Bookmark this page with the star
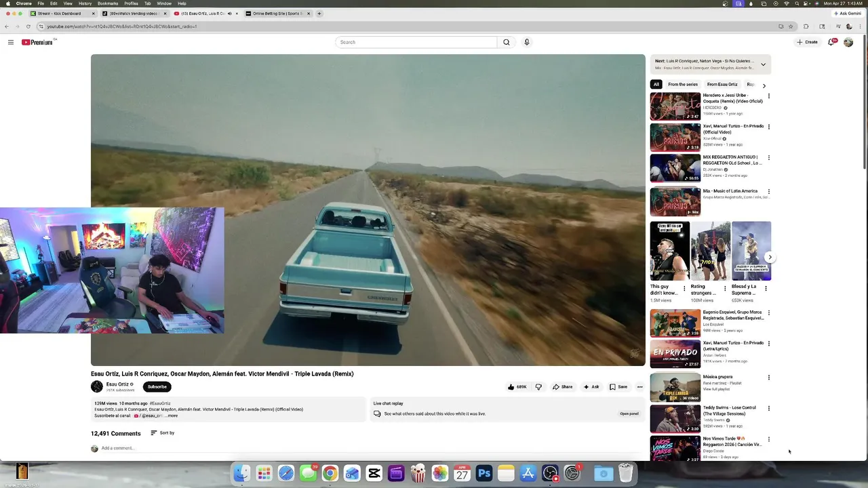 click(x=791, y=26)
